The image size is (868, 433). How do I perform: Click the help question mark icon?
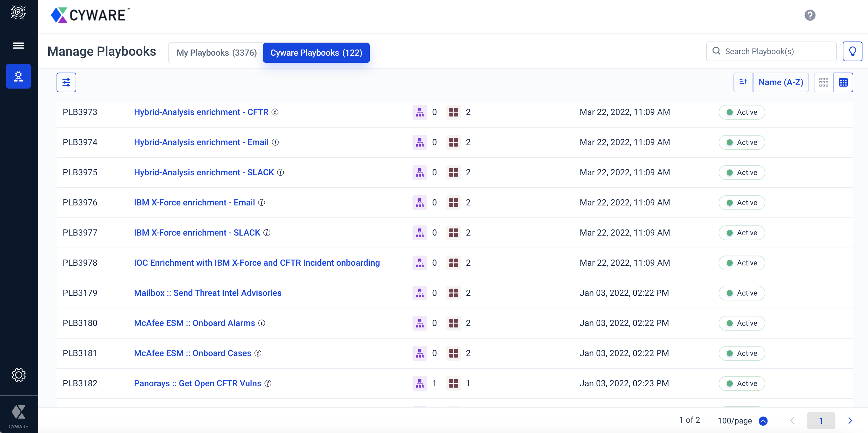(809, 15)
